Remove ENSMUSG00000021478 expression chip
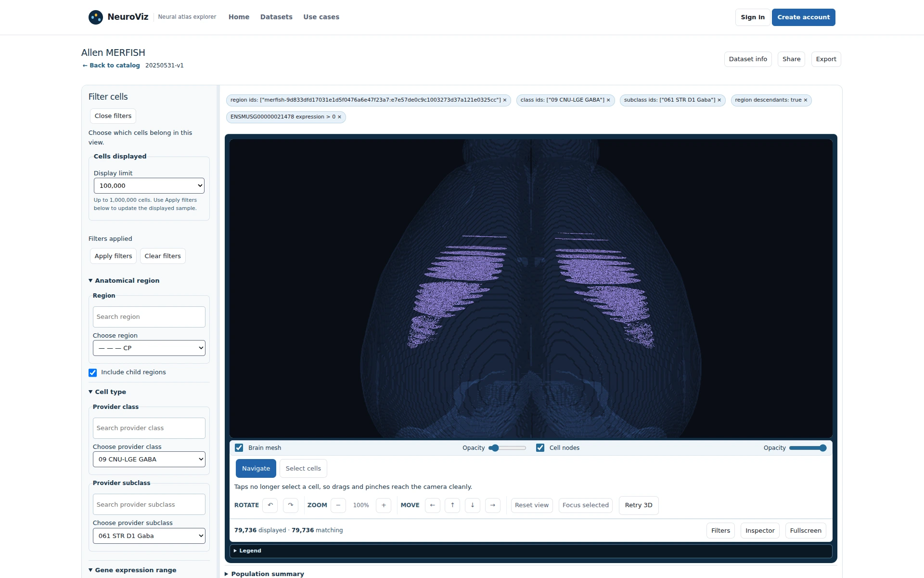This screenshot has width=924, height=578. [339, 117]
